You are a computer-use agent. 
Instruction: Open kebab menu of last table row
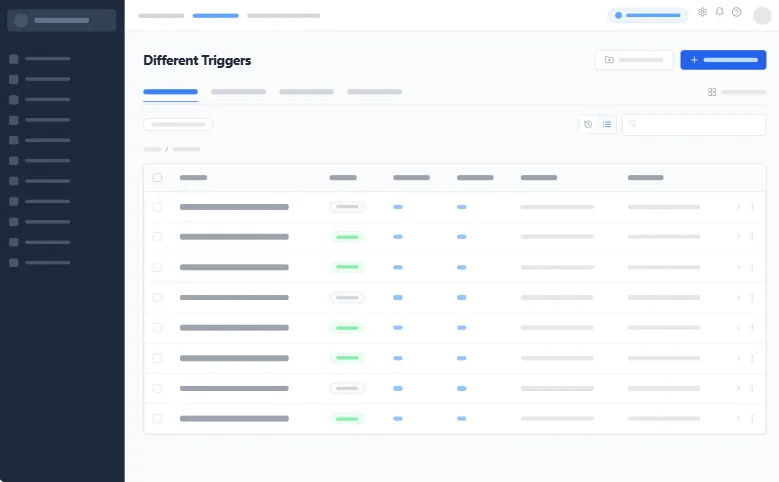(x=752, y=418)
